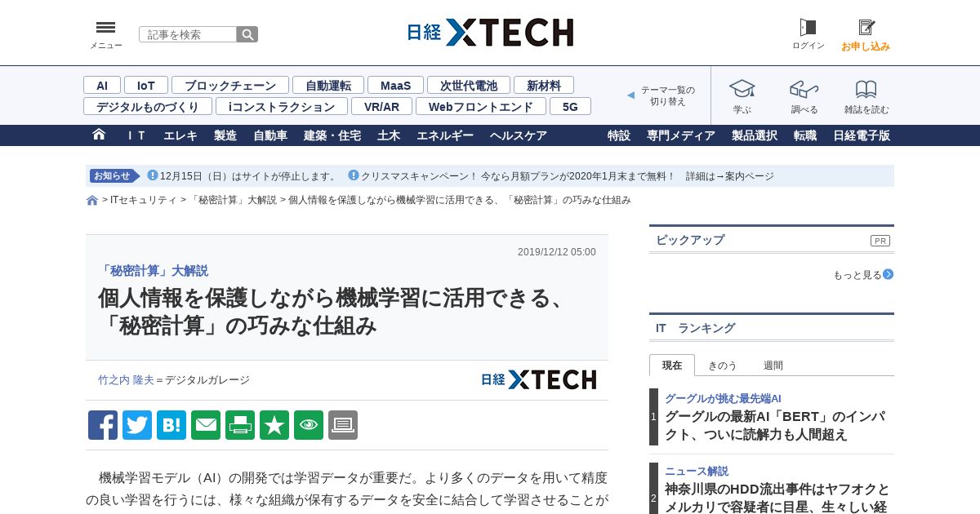This screenshot has height=514, width=980.
Task: Select 自動車 in navigation bar
Action: pyautogui.click(x=270, y=135)
